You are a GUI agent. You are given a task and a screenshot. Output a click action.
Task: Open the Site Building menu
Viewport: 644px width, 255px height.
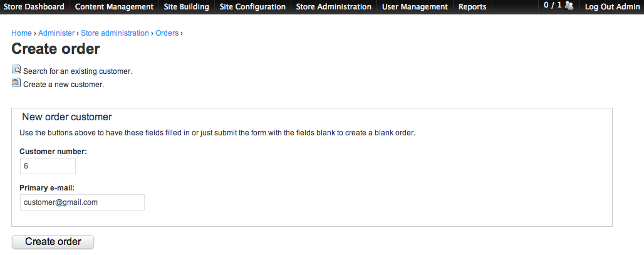click(187, 7)
